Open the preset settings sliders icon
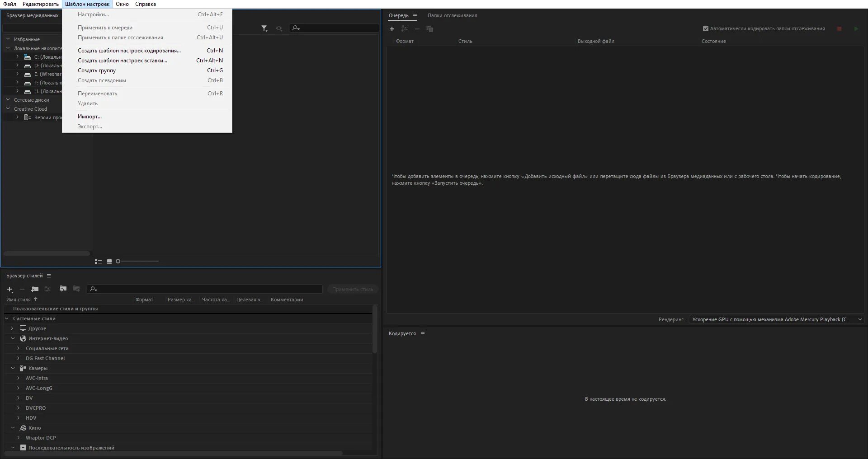The width and height of the screenshot is (868, 459). [47, 289]
